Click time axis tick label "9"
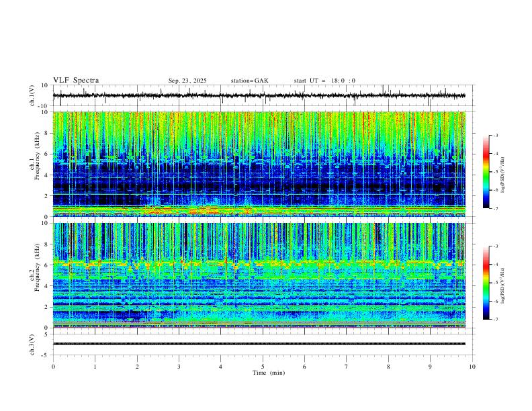This screenshot has height=411, width=532. (x=430, y=367)
